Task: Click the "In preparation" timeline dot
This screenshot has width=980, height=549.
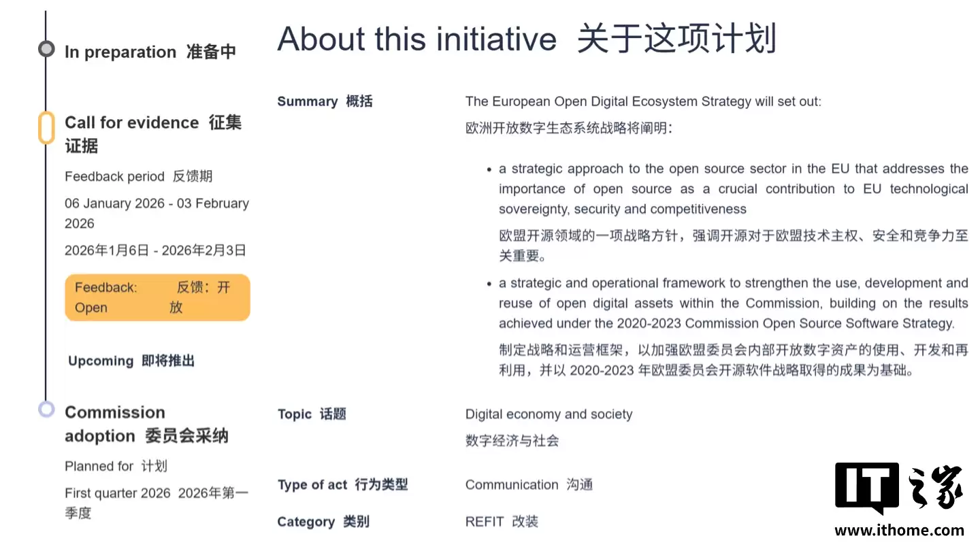Action: tap(46, 48)
